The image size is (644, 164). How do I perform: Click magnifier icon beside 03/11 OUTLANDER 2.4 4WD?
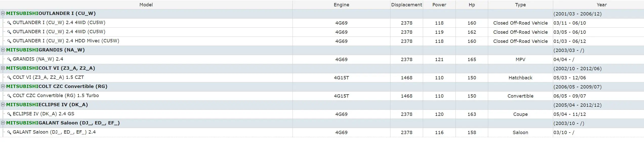[x=9, y=23]
